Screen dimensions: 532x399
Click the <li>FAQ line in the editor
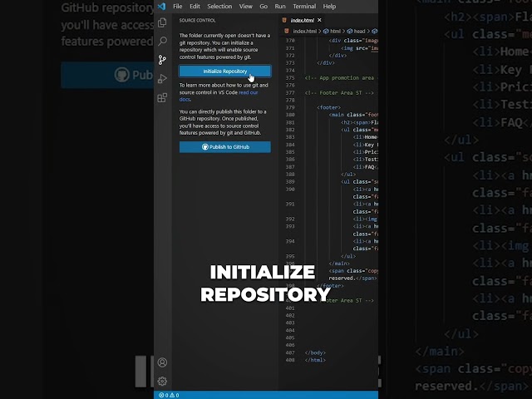[x=366, y=167]
